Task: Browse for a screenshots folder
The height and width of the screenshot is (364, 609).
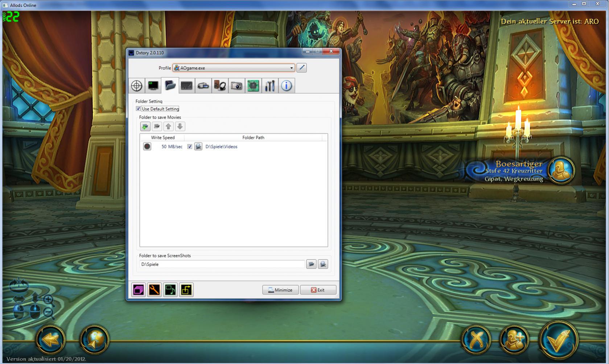Action: click(x=311, y=264)
